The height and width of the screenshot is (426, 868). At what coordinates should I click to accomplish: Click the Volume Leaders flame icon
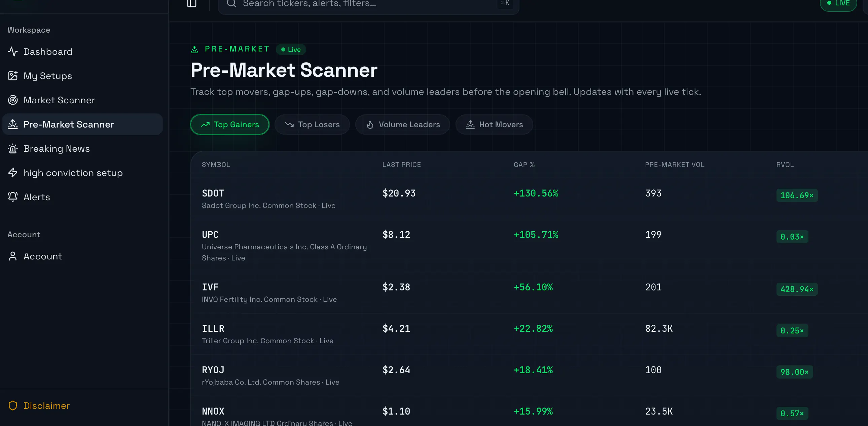coord(370,125)
